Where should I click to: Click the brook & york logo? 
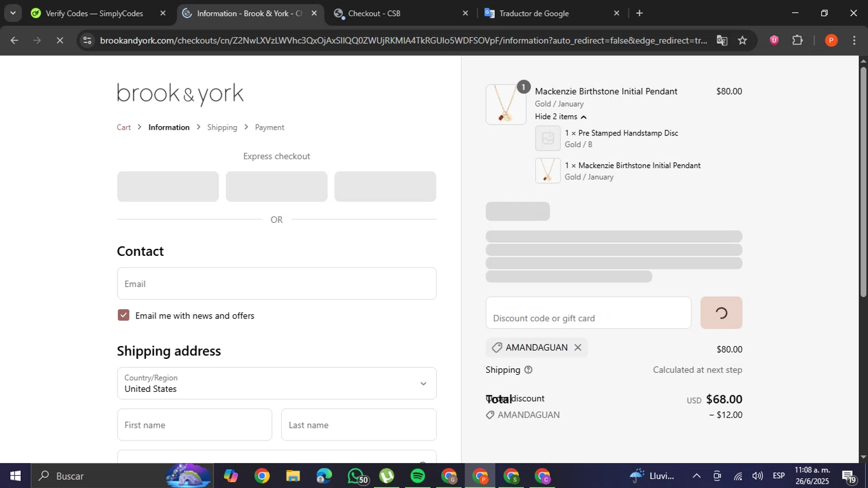180,94
